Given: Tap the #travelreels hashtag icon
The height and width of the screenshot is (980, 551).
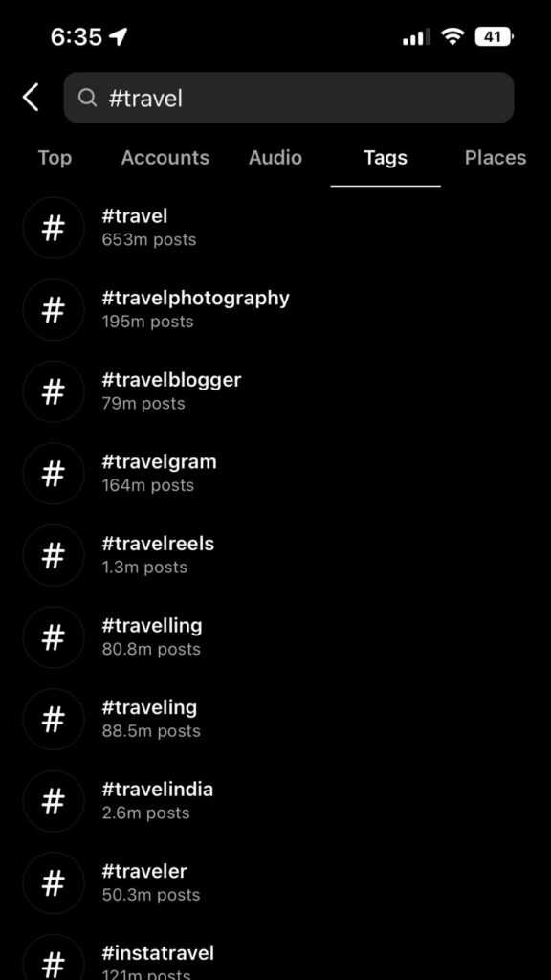Looking at the screenshot, I should pyautogui.click(x=54, y=555).
